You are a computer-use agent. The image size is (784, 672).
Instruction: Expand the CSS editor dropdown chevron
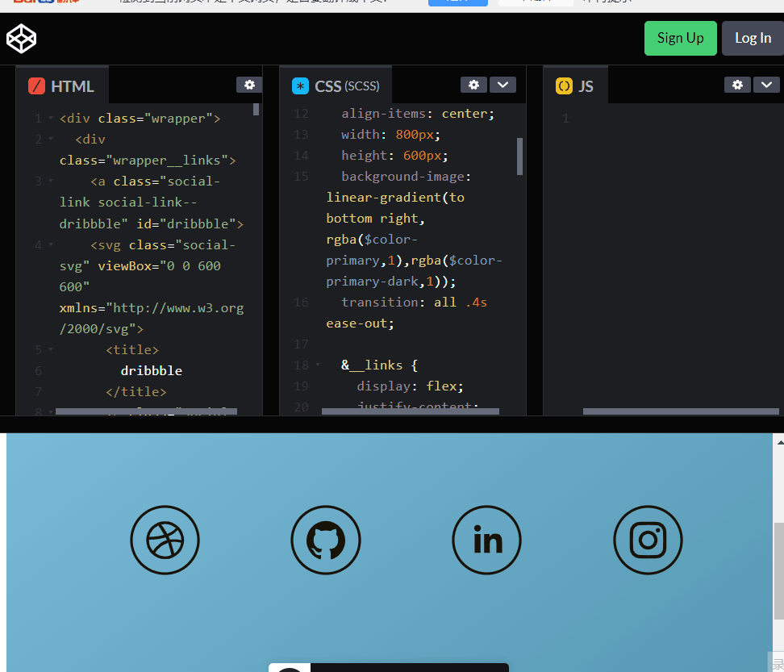[503, 85]
